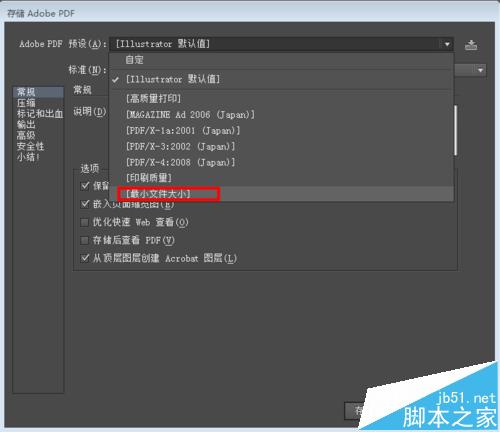The height and width of the screenshot is (432, 500).
Task: Choose the [高质量打印] preset
Action: coord(281,98)
